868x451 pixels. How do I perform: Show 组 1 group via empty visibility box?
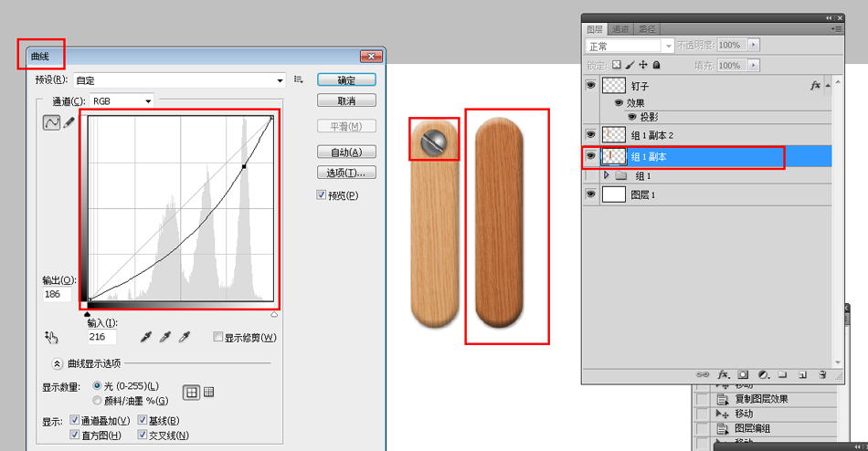(590, 175)
